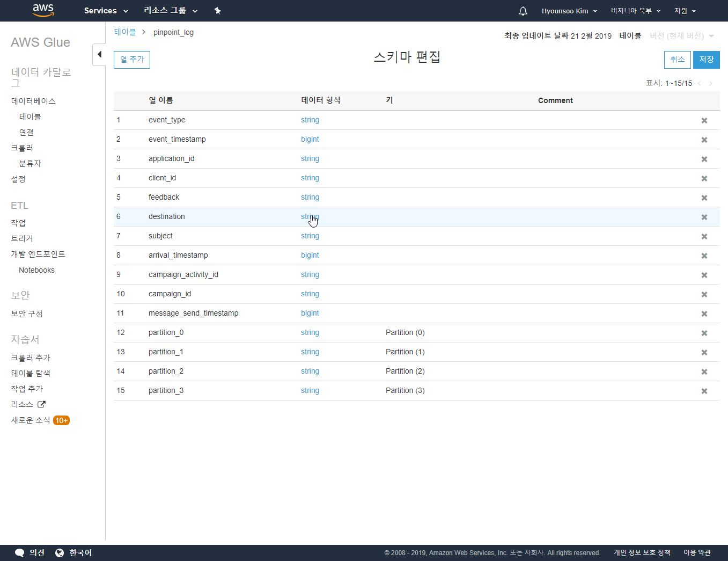
Task: Remove the partition_1 column
Action: pos(704,352)
